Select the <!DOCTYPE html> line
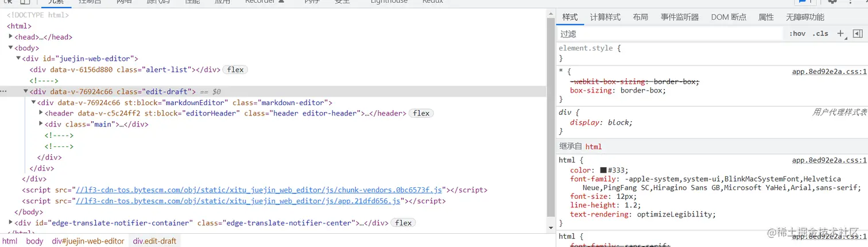 38,15
